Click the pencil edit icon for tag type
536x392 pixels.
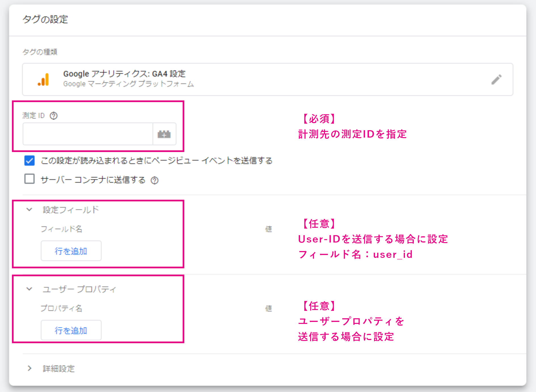pyautogui.click(x=496, y=80)
